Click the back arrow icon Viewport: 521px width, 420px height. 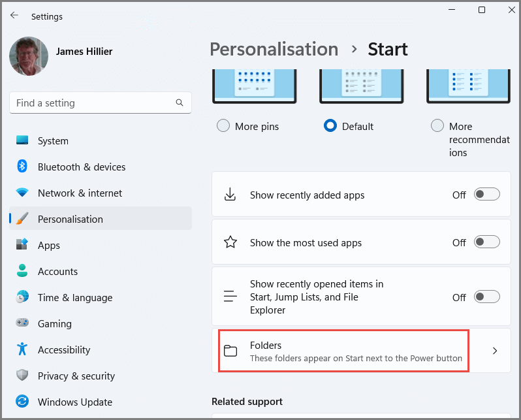point(14,15)
